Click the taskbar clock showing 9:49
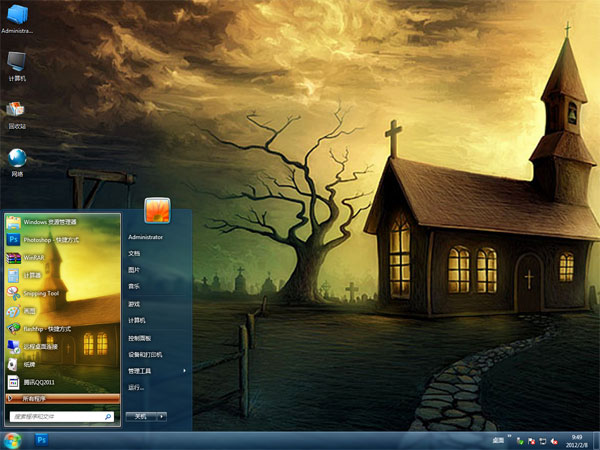 coord(578,439)
